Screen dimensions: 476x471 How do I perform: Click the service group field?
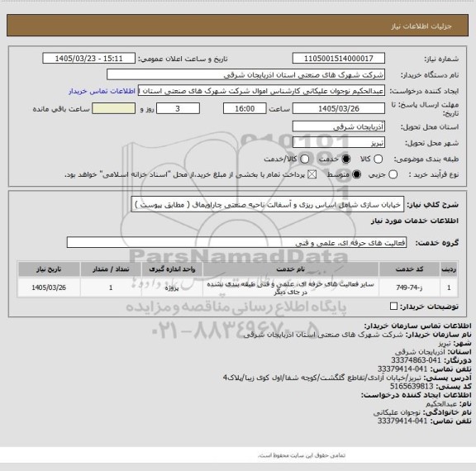tap(236, 243)
